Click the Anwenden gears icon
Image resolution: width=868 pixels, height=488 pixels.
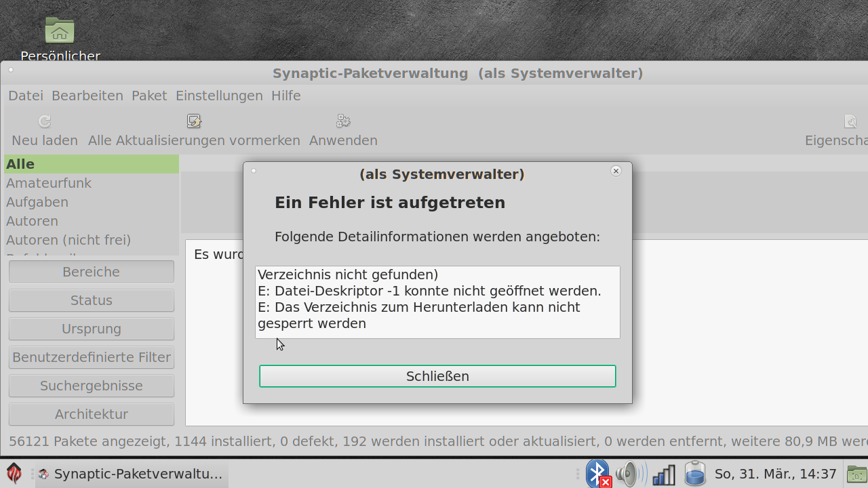pos(343,121)
